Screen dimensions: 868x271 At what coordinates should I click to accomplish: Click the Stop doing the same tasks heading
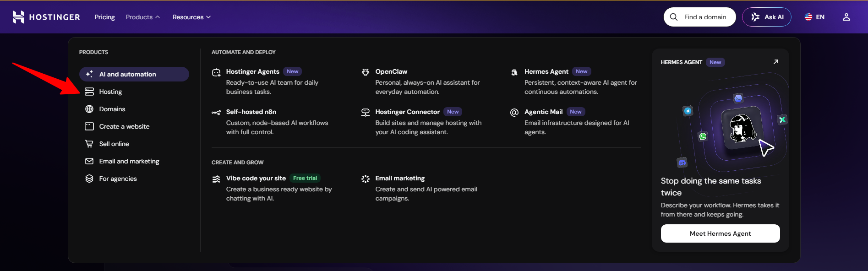[711, 187]
